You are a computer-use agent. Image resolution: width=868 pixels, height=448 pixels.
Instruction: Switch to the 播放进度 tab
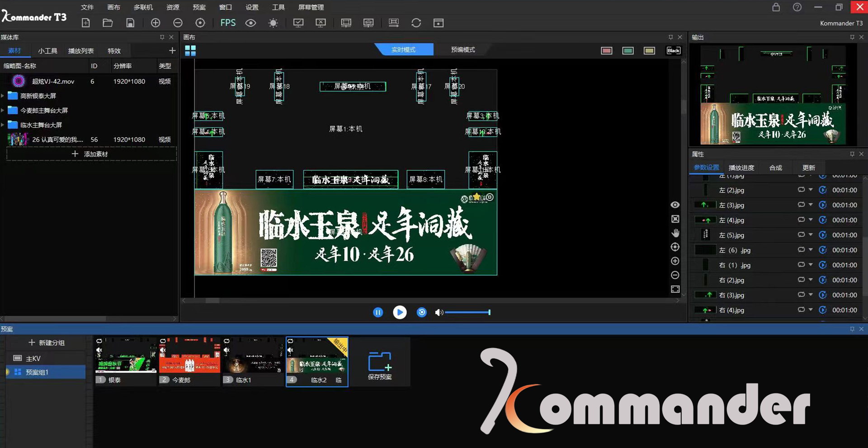pos(741,168)
